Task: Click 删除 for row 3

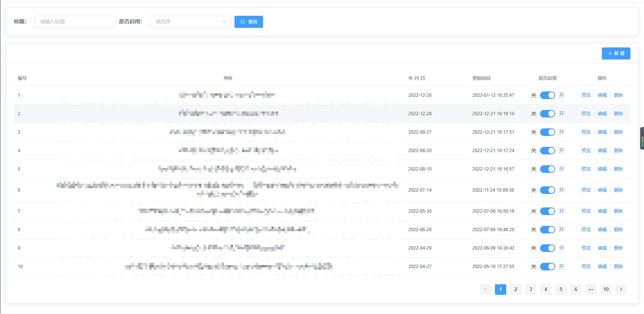Action: click(x=618, y=132)
